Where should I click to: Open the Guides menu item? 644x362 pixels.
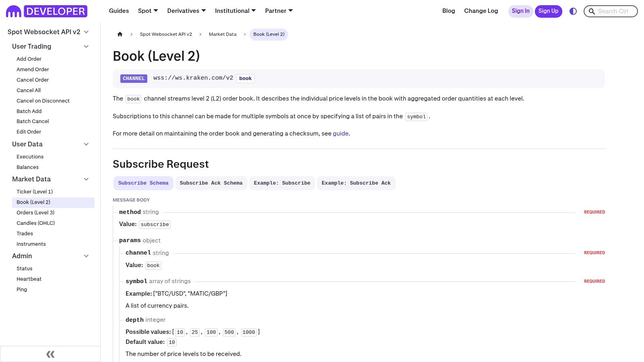(x=119, y=11)
